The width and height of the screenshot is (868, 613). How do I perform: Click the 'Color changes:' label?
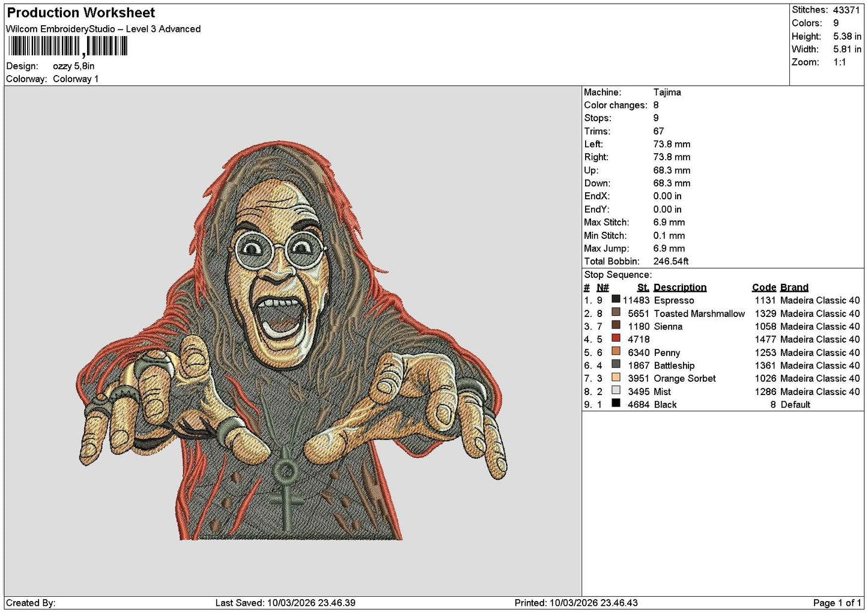616,105
